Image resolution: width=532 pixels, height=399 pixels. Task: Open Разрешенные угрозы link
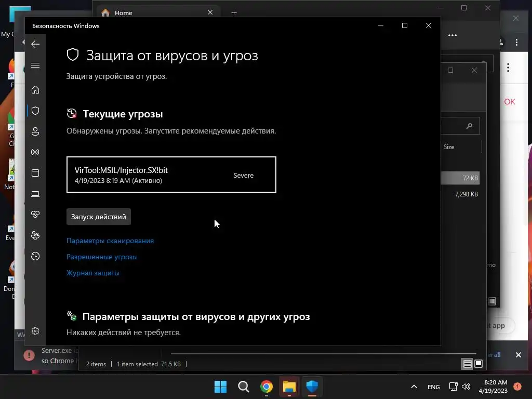102,257
